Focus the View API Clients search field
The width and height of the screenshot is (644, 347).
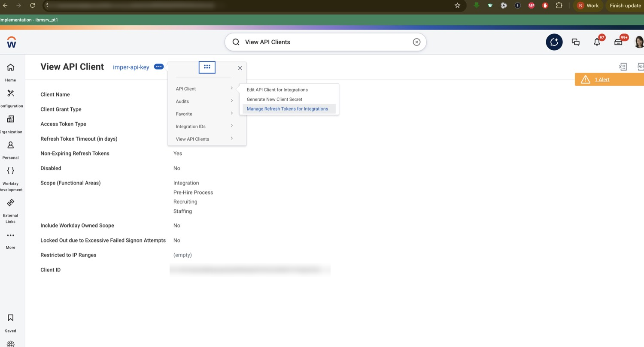coord(325,42)
